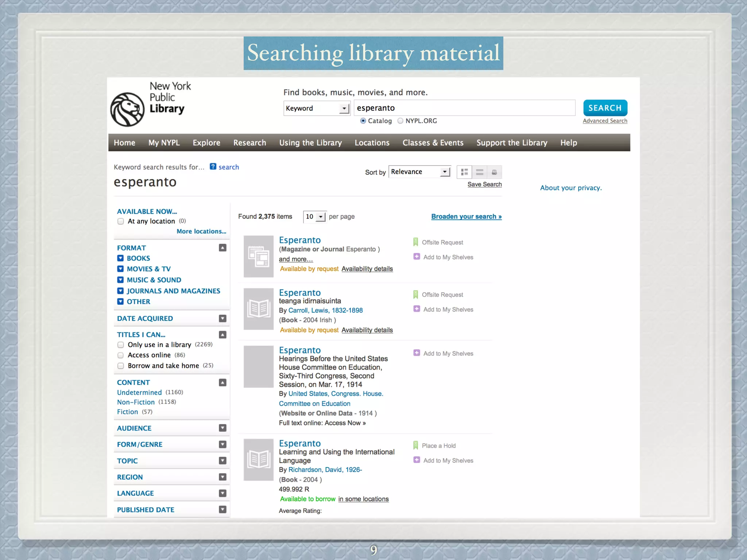
Task: Click the MOVIES & TV format arrow icon
Action: [120, 269]
